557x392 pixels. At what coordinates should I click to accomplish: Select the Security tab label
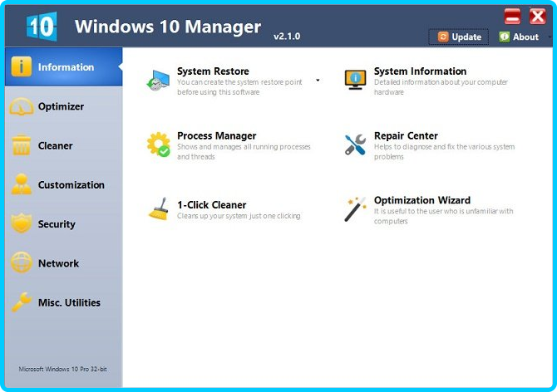pyautogui.click(x=57, y=224)
